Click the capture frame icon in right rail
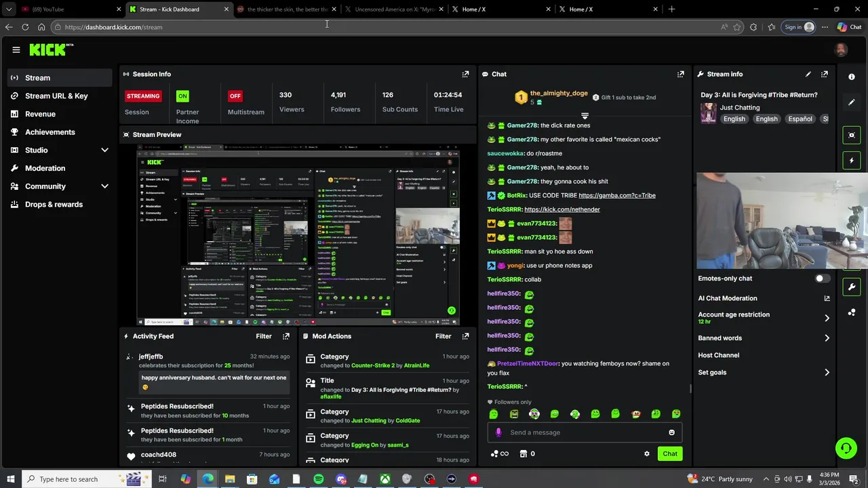This screenshot has height=488, width=868. click(x=852, y=135)
